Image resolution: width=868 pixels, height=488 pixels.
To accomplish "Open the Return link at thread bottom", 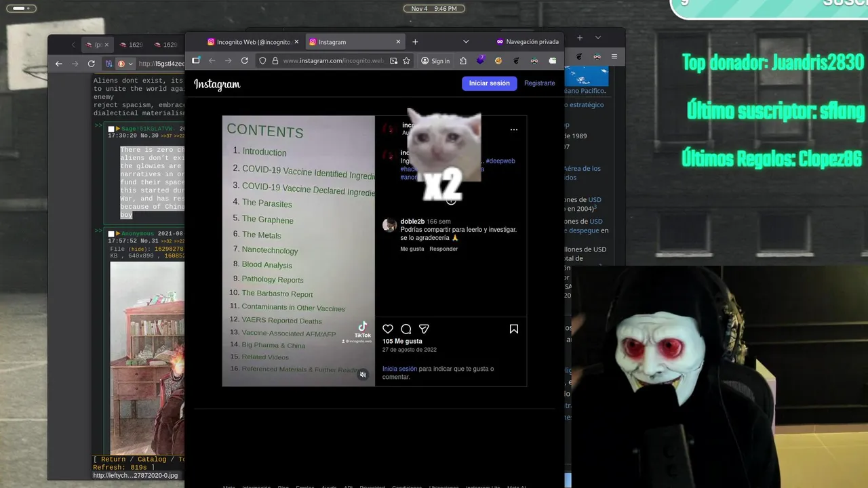I will click(x=113, y=459).
